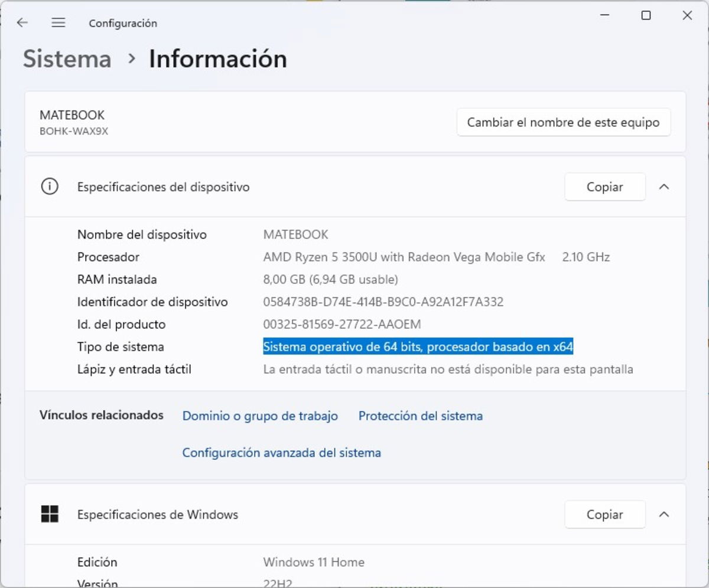Copy Windows specs with the lower Copiar button

604,514
